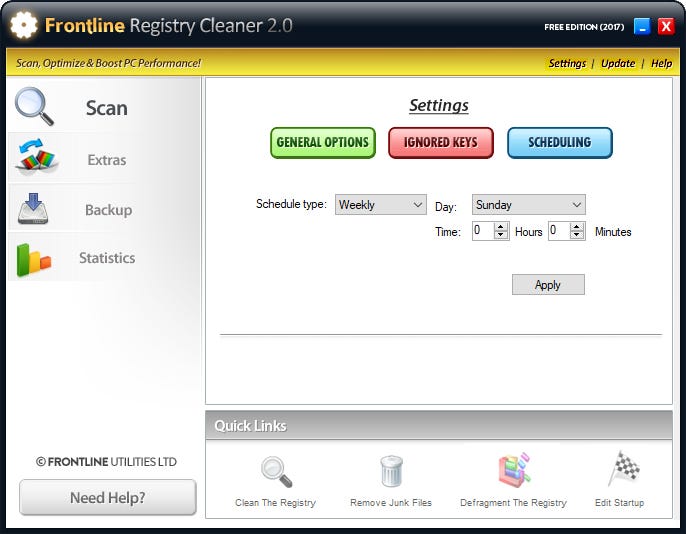Viewport: 686px width, 534px height.
Task: Click the Backup drive download icon
Action: [33, 209]
